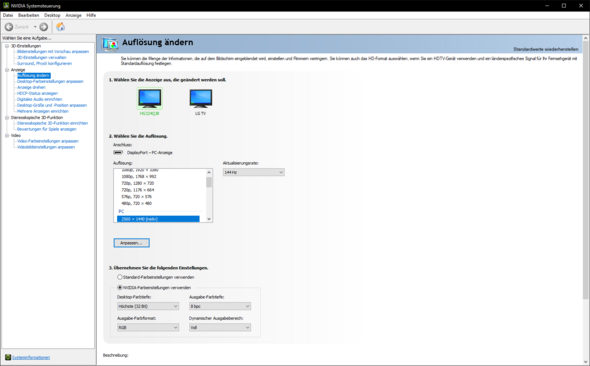Open the Bearbeiten menu
The width and height of the screenshot is (590, 366).
[29, 15]
